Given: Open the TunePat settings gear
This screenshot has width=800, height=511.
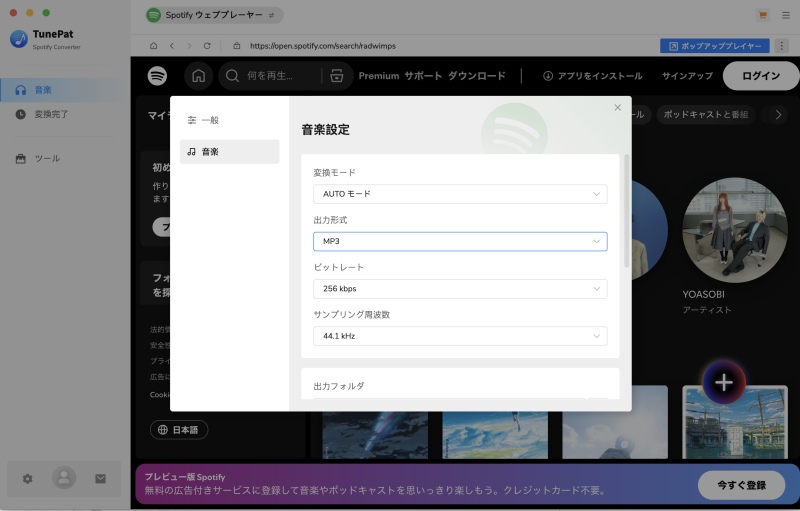Looking at the screenshot, I should click(x=28, y=478).
